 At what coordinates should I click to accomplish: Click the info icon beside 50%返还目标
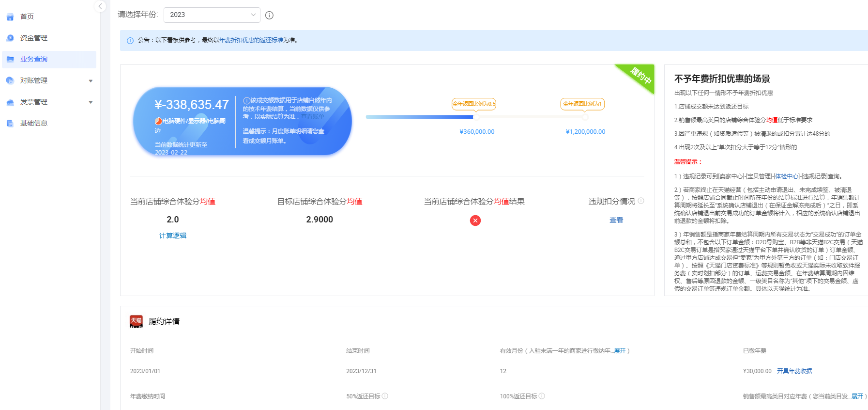(385, 396)
